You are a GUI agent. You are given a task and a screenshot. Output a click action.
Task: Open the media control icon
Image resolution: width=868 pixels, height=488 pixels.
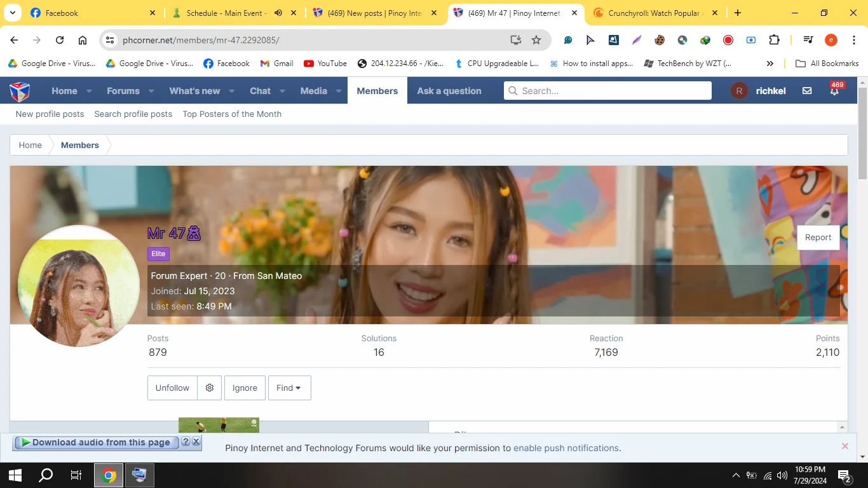point(808,40)
